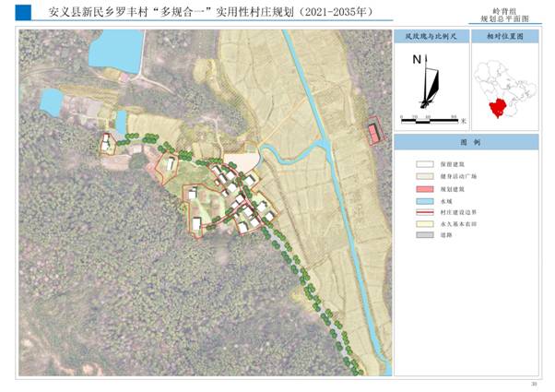Click the scale bar below the wind rose
This screenshot has height=392, width=555.
(431, 118)
